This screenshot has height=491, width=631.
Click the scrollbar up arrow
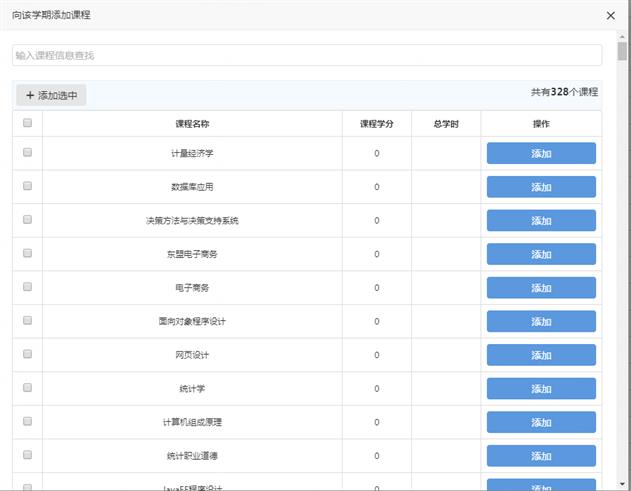click(x=623, y=37)
